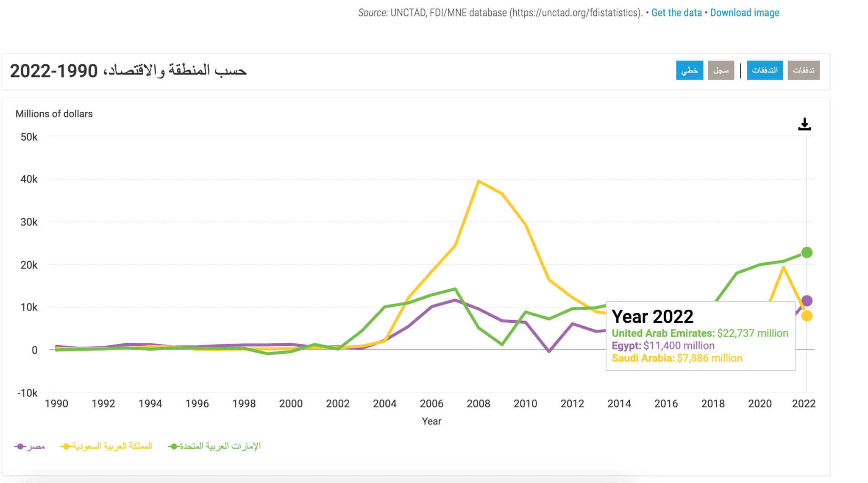Click the 2010 label on year axis
The height and width of the screenshot is (483, 868).
coord(525,404)
